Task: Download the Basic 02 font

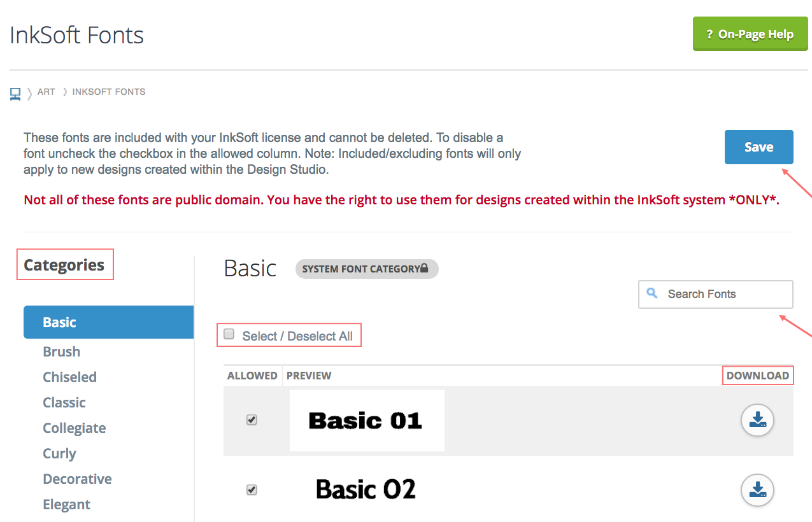Action: click(x=757, y=490)
